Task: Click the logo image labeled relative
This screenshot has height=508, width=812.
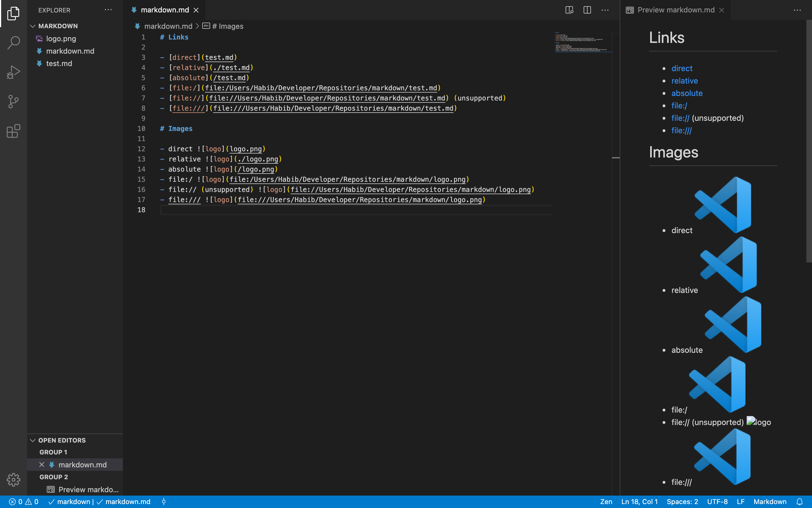Action: (729, 264)
